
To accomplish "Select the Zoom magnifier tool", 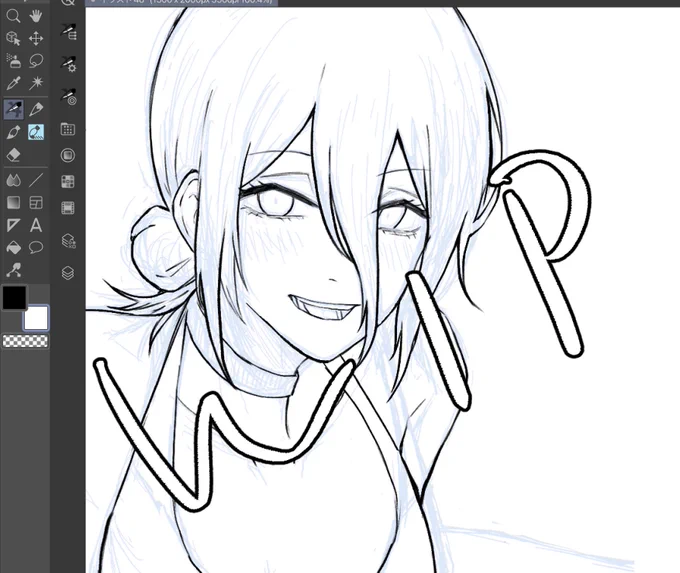I will (13, 16).
